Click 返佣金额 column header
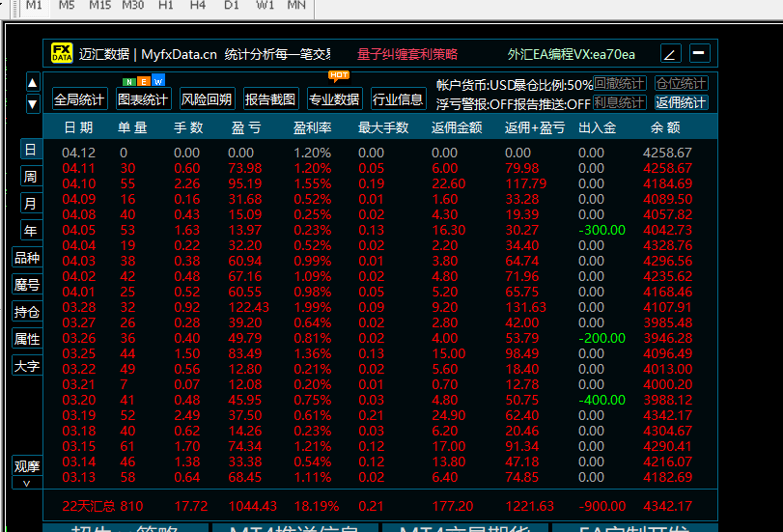Image resolution: width=783 pixels, height=532 pixels. click(x=457, y=127)
